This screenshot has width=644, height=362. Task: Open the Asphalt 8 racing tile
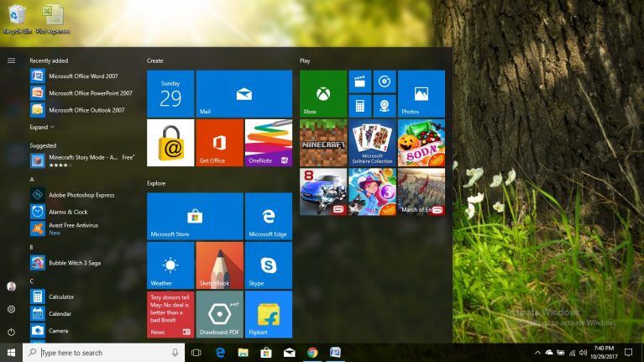[323, 191]
